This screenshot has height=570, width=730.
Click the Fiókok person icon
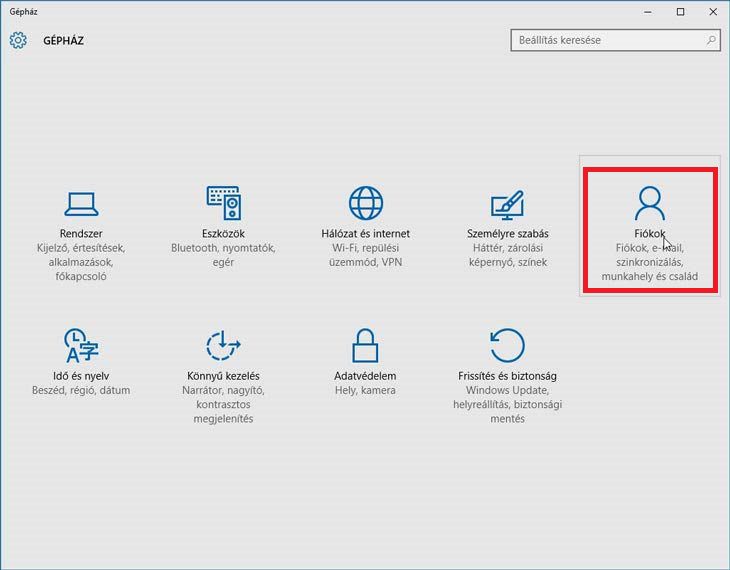coord(649,203)
